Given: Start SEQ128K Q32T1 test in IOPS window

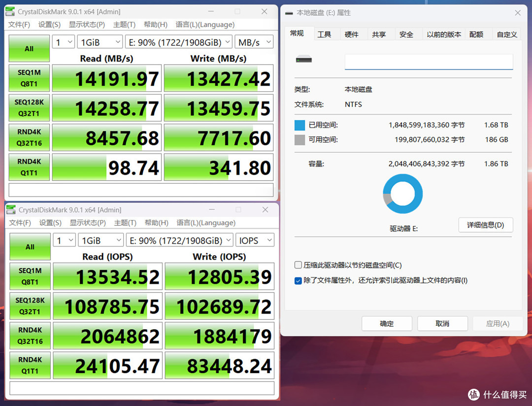Looking at the screenshot, I should pos(30,306).
